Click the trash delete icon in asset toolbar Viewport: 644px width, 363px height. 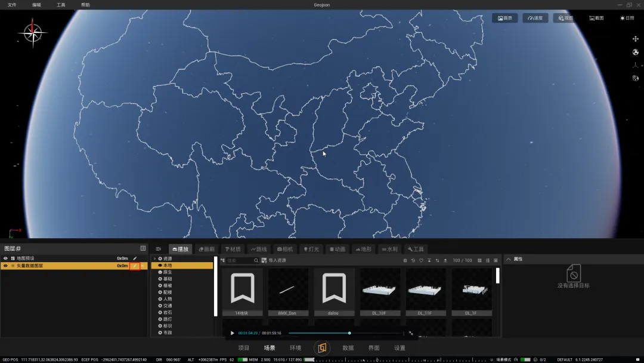[x=405, y=260]
